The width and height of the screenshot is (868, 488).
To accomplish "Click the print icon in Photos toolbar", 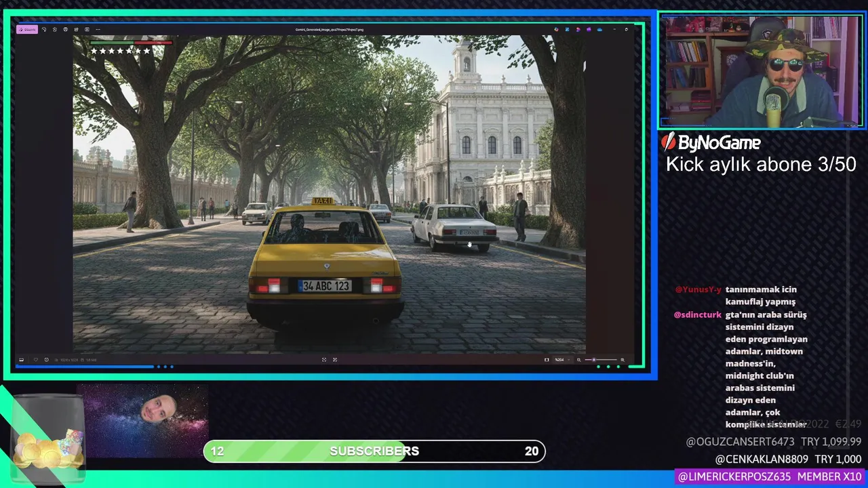I will 65,30.
